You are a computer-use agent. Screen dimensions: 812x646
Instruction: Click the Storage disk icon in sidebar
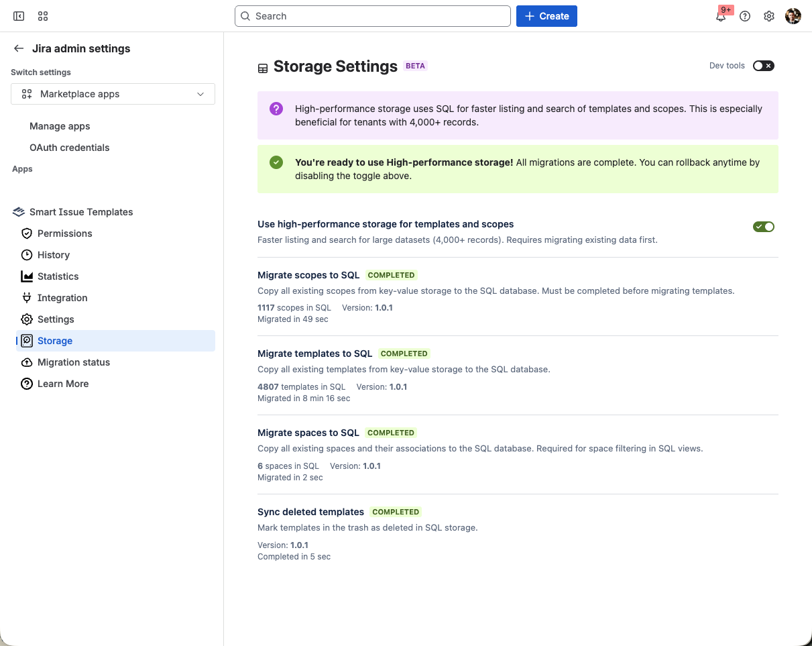point(27,341)
